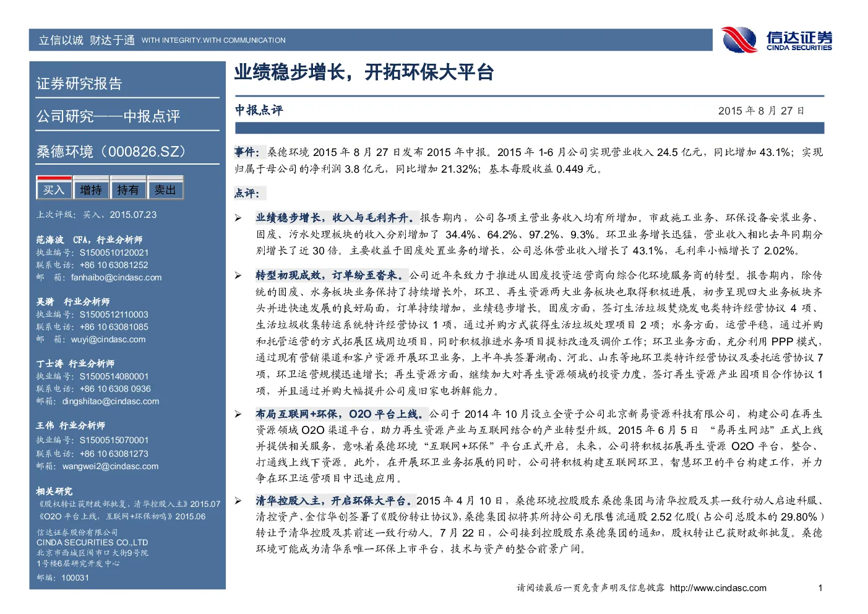Click phone number +86 10 63081273
The width and height of the screenshot is (868, 614).
point(114,454)
